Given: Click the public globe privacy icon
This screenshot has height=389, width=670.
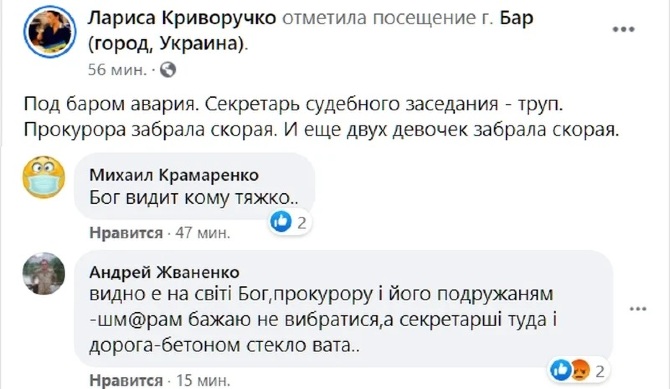Looking at the screenshot, I should tap(168, 69).
